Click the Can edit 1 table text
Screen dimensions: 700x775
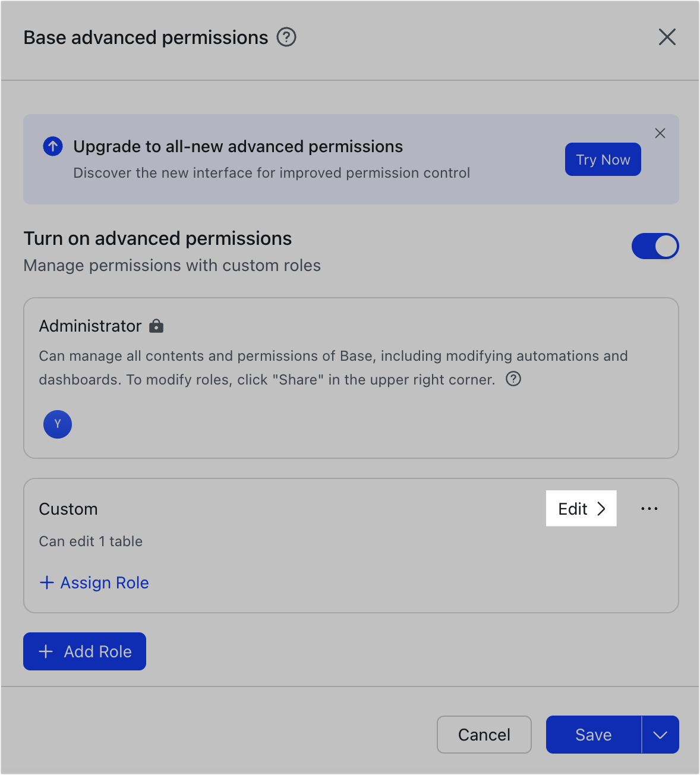(x=90, y=541)
